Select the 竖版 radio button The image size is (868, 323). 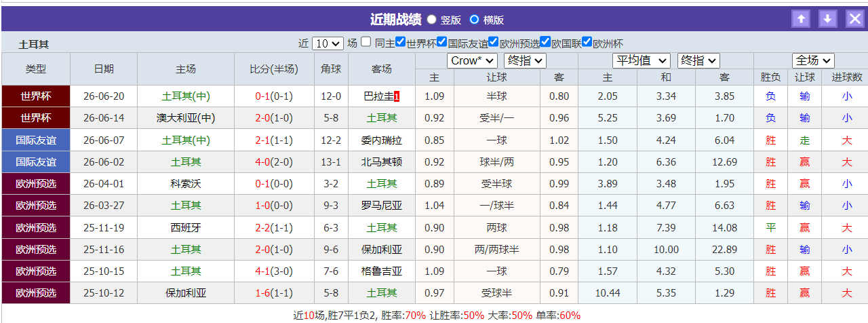coord(432,20)
